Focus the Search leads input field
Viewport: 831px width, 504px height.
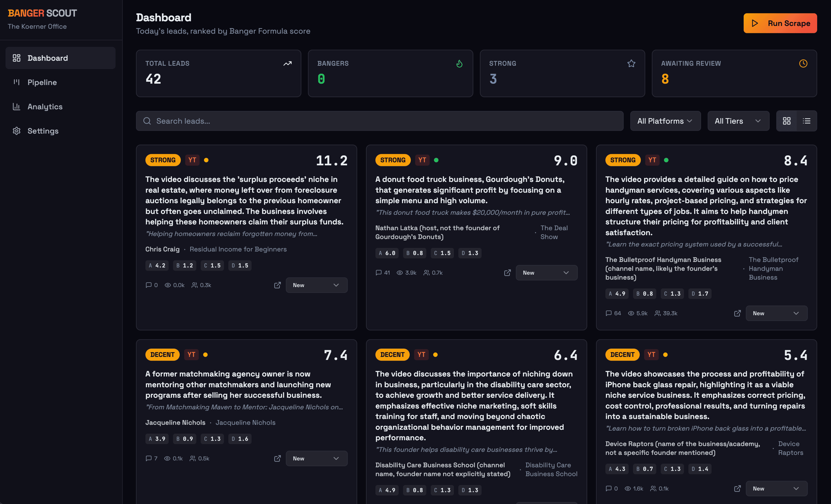pos(379,121)
